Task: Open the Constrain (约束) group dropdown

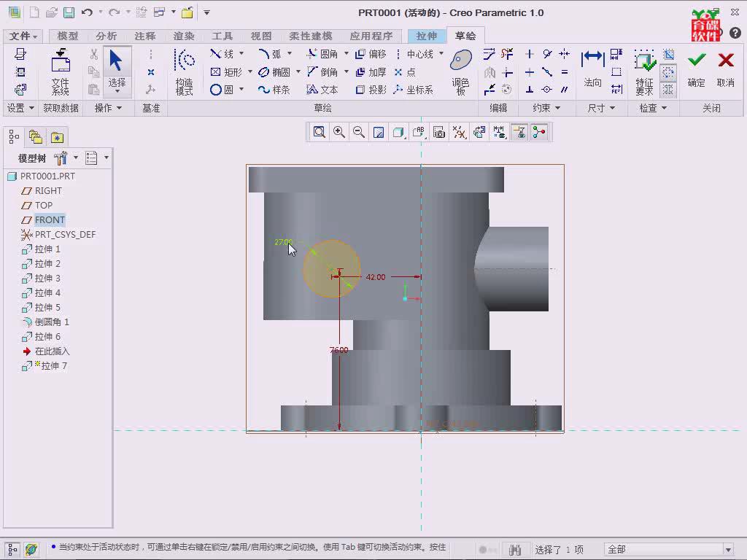Action: pyautogui.click(x=546, y=108)
